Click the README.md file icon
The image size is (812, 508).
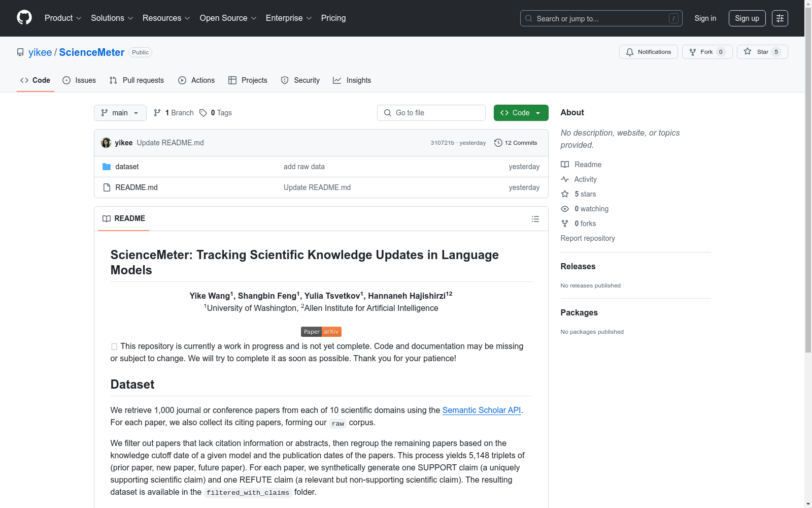pyautogui.click(x=107, y=187)
